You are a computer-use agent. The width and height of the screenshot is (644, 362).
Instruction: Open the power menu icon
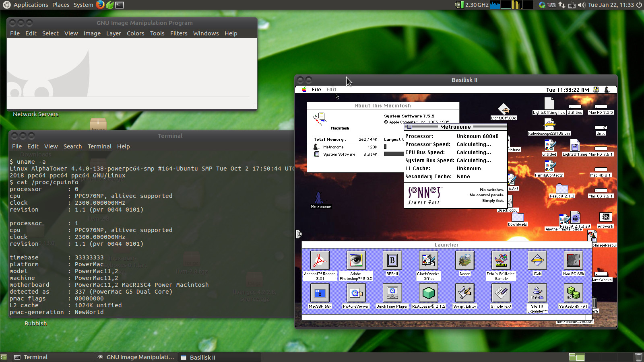pos(639,5)
